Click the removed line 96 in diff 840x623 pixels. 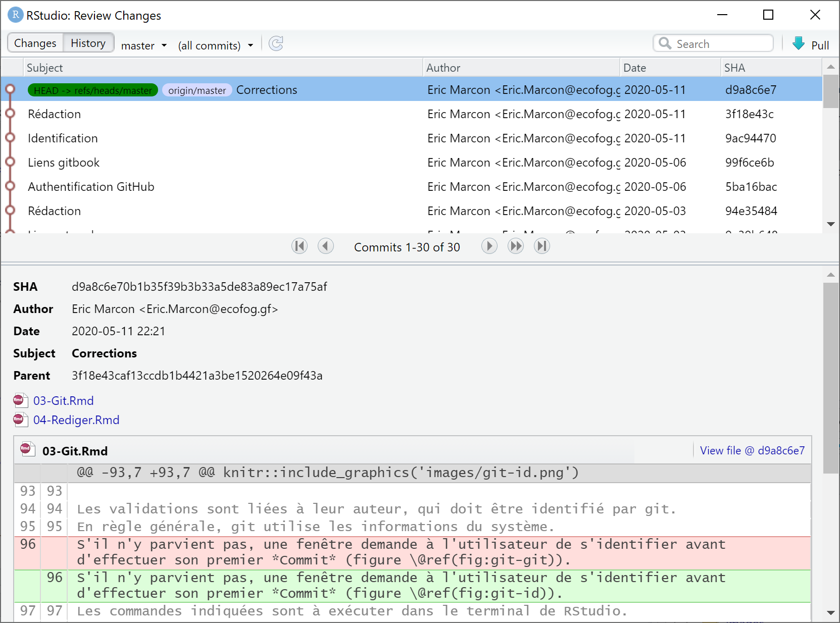click(x=413, y=552)
